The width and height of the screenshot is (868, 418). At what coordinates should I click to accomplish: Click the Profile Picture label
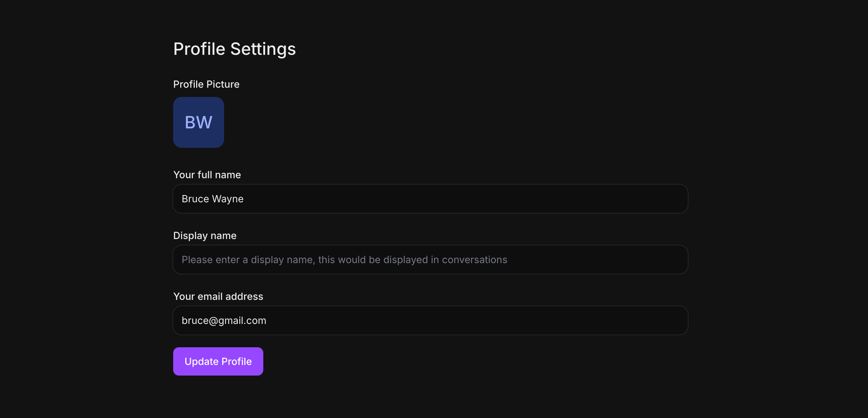[x=206, y=84]
